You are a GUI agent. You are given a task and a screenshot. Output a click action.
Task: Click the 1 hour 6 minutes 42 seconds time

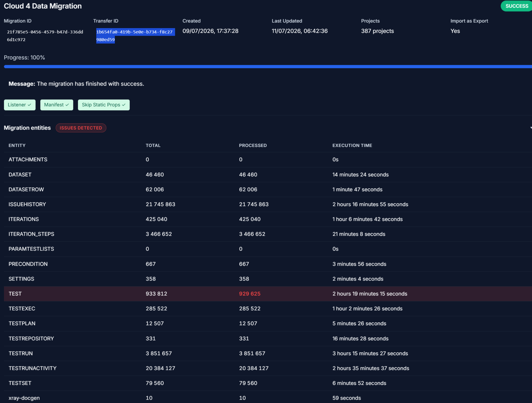(367, 219)
